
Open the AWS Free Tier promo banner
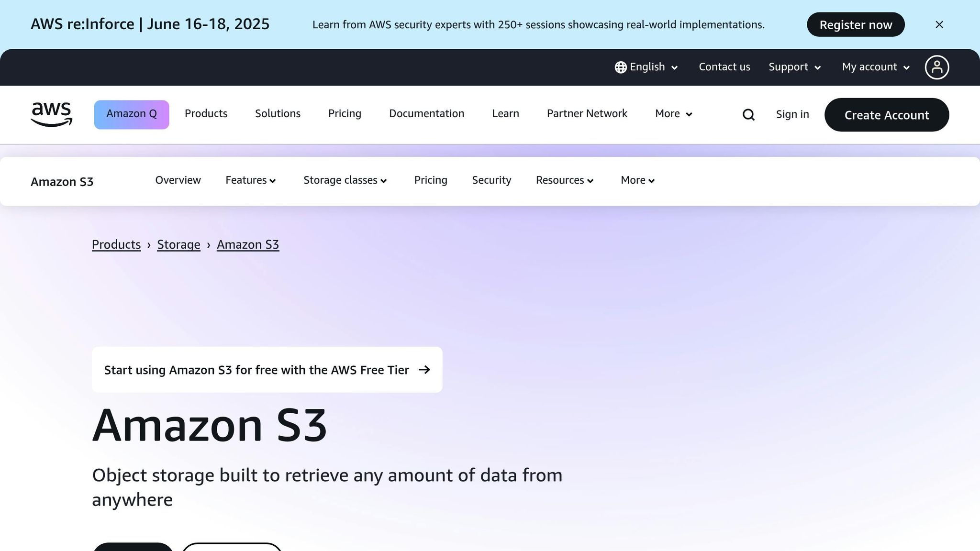(x=267, y=370)
